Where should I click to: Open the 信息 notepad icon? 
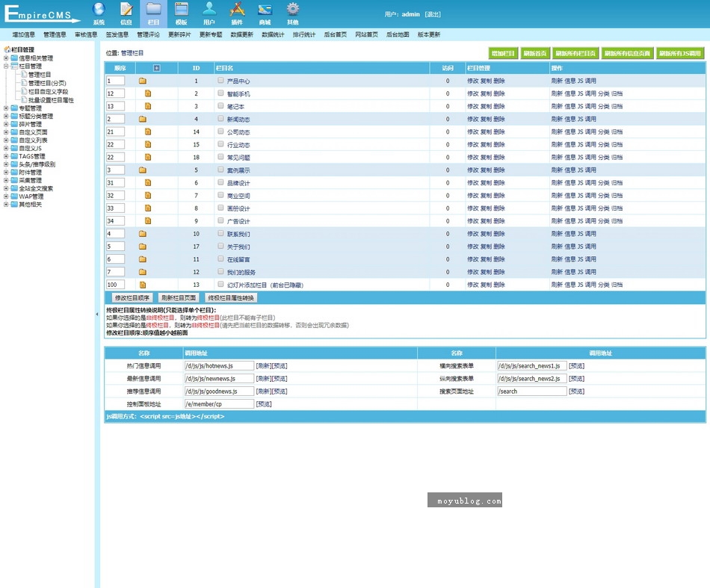(126, 9)
